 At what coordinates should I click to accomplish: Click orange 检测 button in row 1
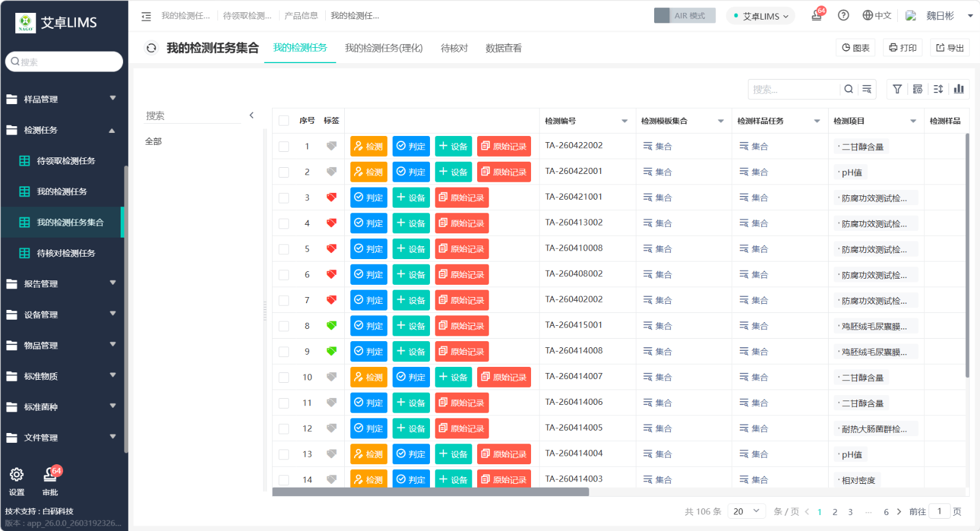pyautogui.click(x=369, y=146)
